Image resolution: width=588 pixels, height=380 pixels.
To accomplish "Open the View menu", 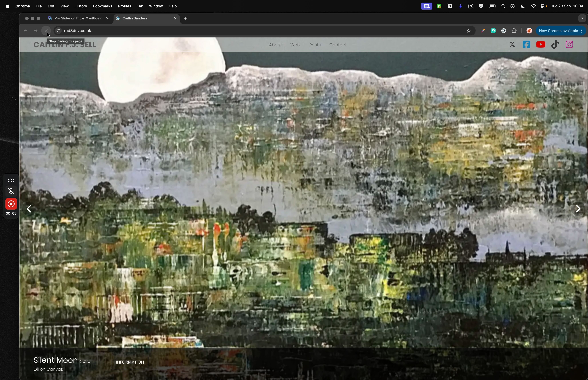I will click(x=64, y=6).
